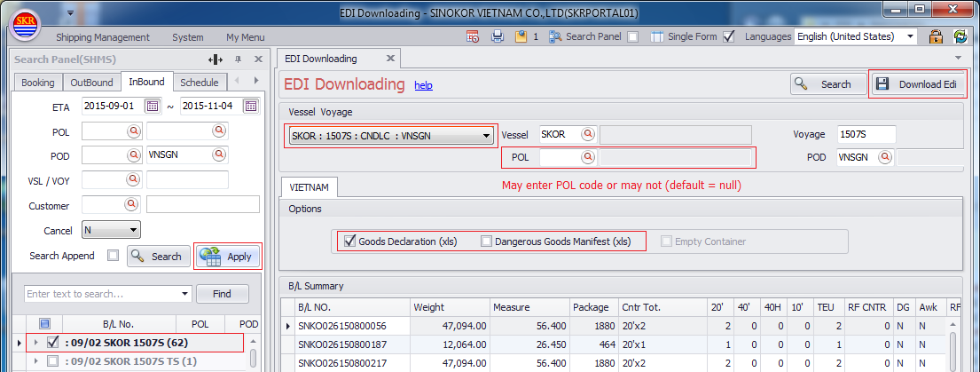Select the InBound tab
The height and width of the screenshot is (372, 980).
(147, 82)
